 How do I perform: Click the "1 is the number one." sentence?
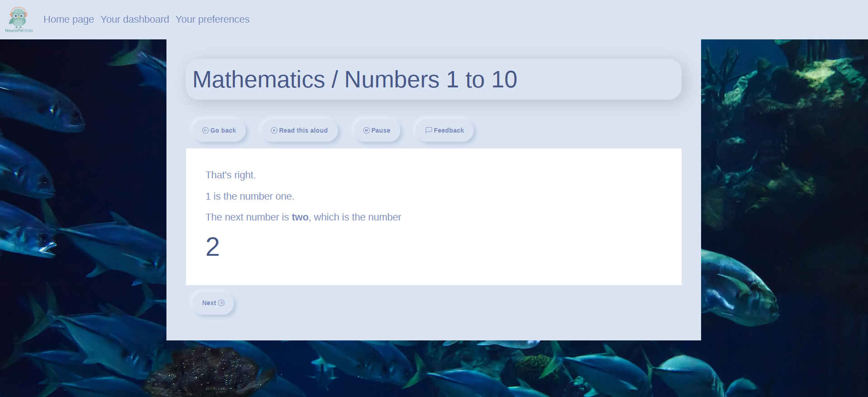[x=250, y=196]
